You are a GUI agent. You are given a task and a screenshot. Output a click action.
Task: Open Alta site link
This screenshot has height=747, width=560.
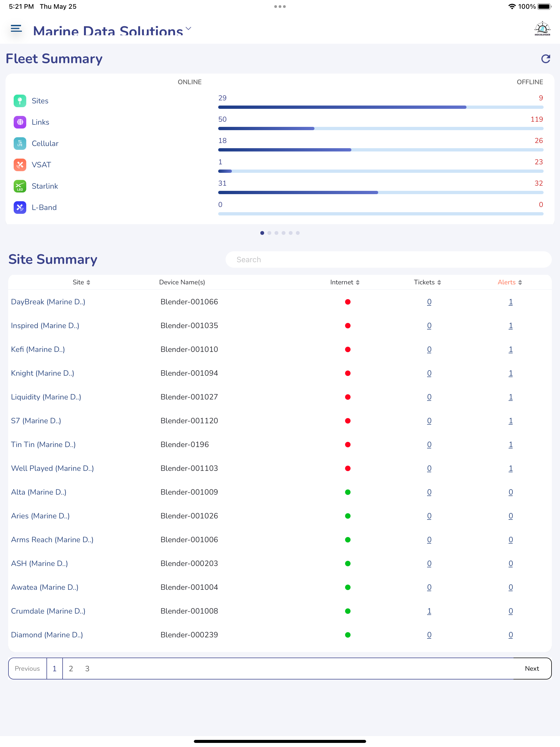tap(39, 492)
